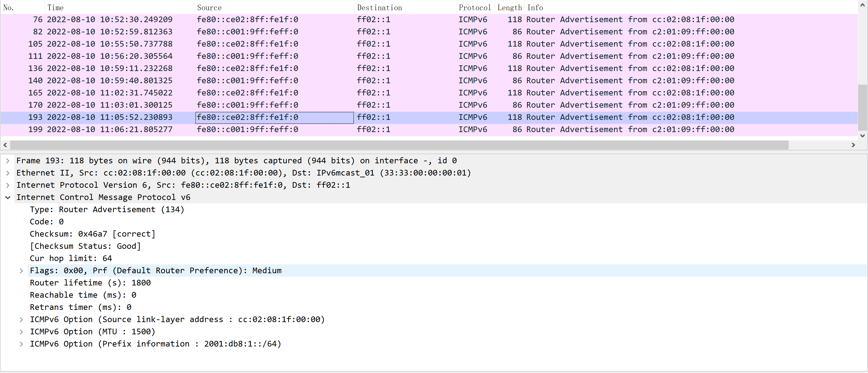Expand Internet Protocol Version 6 section

(8, 185)
